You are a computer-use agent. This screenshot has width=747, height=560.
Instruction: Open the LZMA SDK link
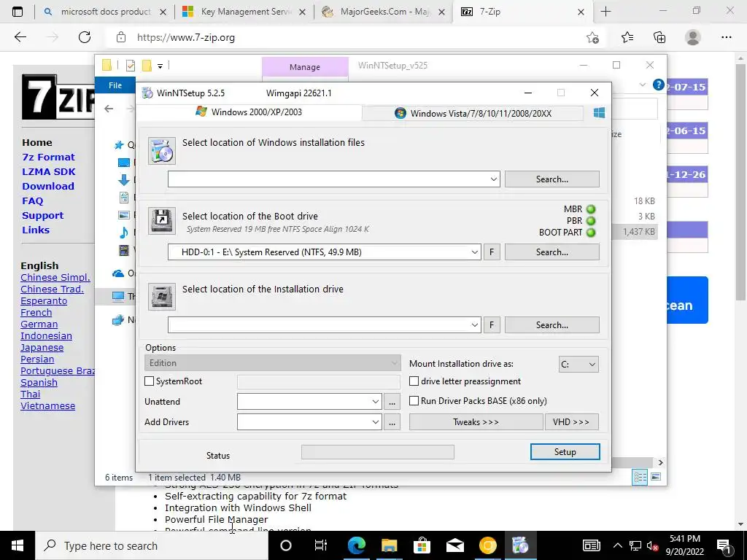pyautogui.click(x=49, y=171)
